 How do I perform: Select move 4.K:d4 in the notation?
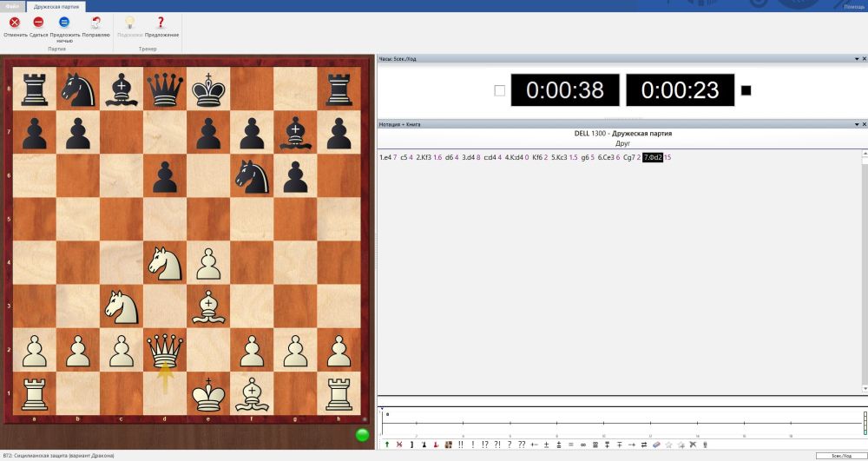(x=514, y=158)
